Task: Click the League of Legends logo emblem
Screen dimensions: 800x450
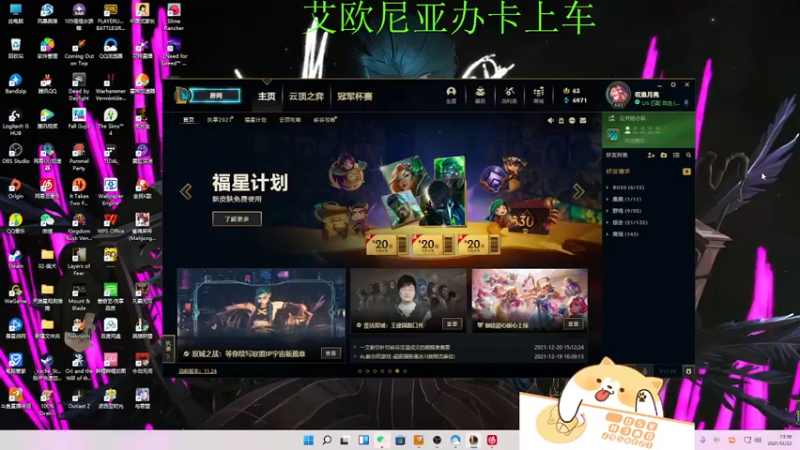Action: click(182, 95)
